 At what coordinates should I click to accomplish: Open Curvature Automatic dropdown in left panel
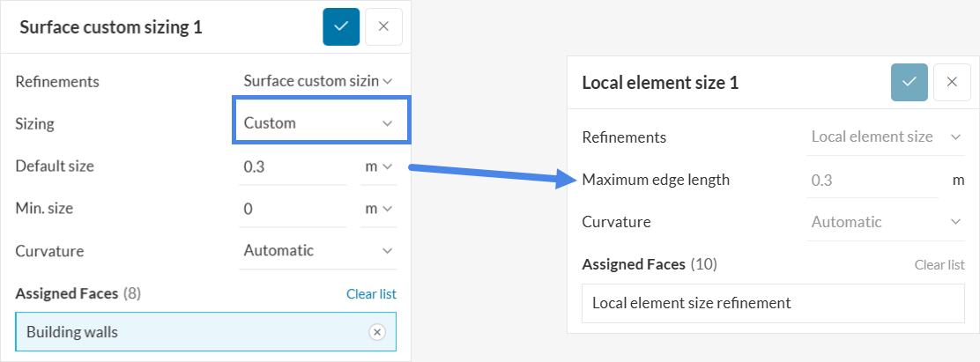(318, 250)
